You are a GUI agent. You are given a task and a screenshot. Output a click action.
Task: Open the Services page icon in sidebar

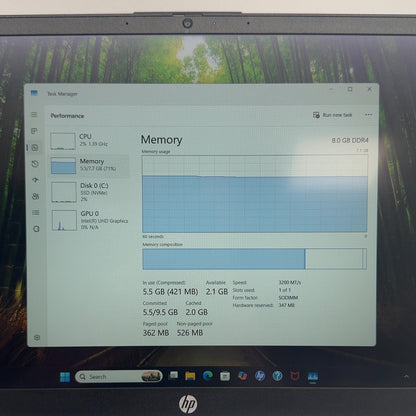[36, 229]
